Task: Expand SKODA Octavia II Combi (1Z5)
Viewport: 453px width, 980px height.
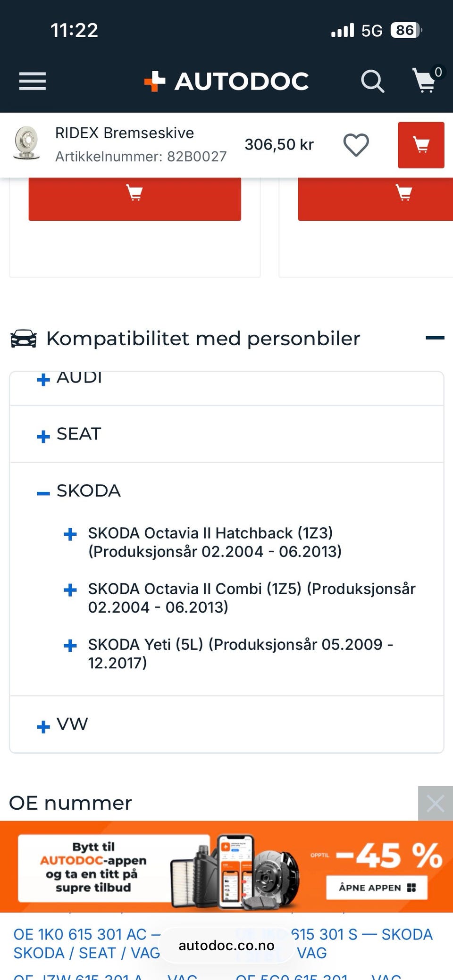Action: (70, 590)
